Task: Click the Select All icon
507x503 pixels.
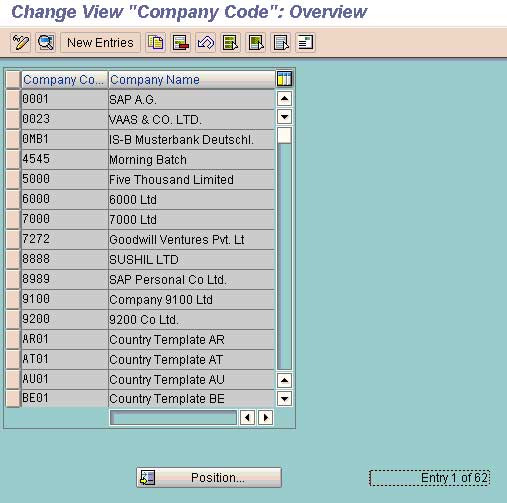Action: 231,42
